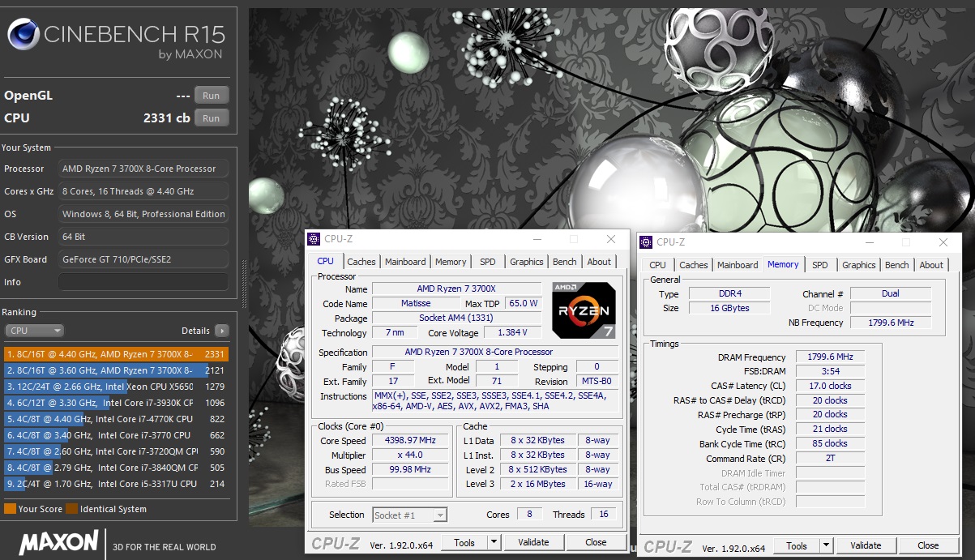This screenshot has height=560, width=975.
Task: Open the Mainboard tab in first CPU-Z window
Action: pyautogui.click(x=405, y=262)
